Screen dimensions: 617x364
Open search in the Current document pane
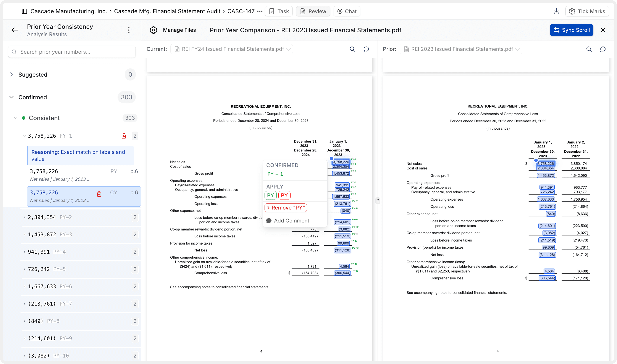click(x=352, y=49)
